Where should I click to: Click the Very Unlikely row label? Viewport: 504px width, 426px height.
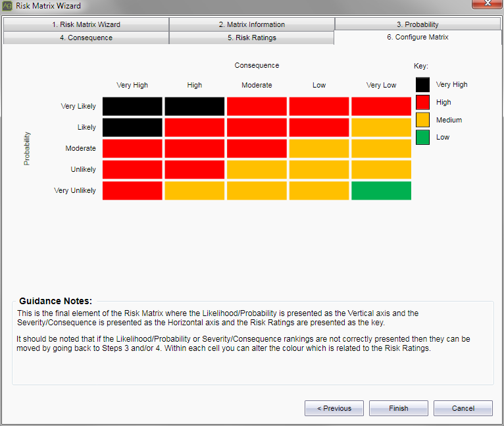point(75,190)
